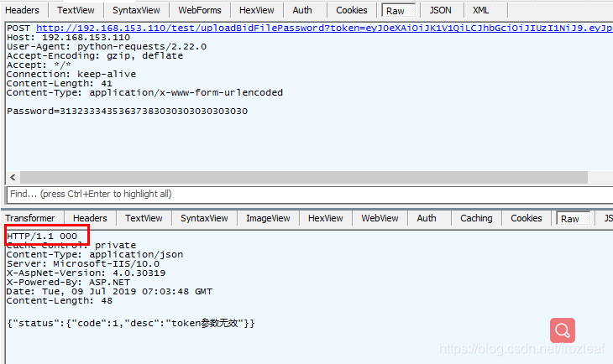Click the 'Host: 192.168.153.110' header line
This screenshot has height=364, width=613.
pyautogui.click(x=68, y=38)
